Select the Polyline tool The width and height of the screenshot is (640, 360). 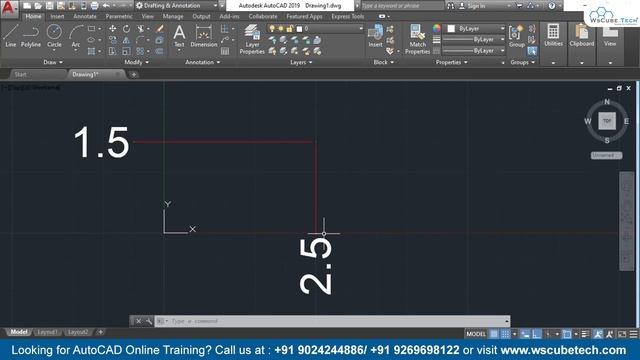point(31,36)
